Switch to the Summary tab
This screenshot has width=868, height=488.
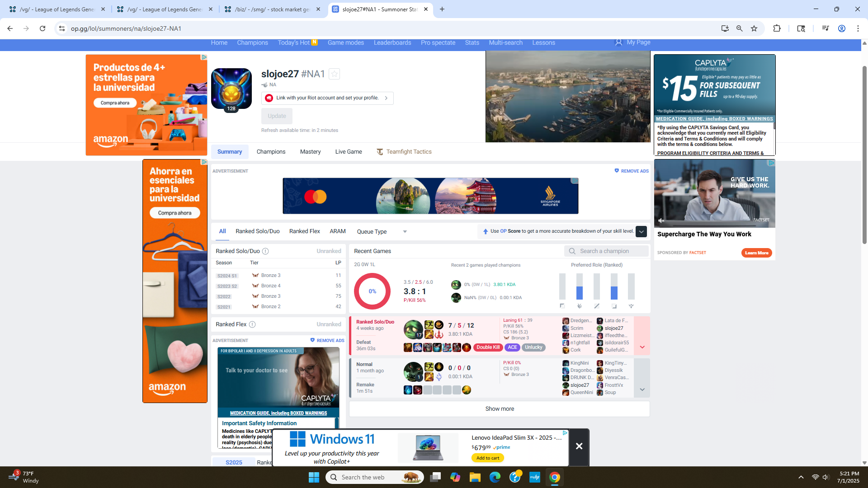coord(230,152)
